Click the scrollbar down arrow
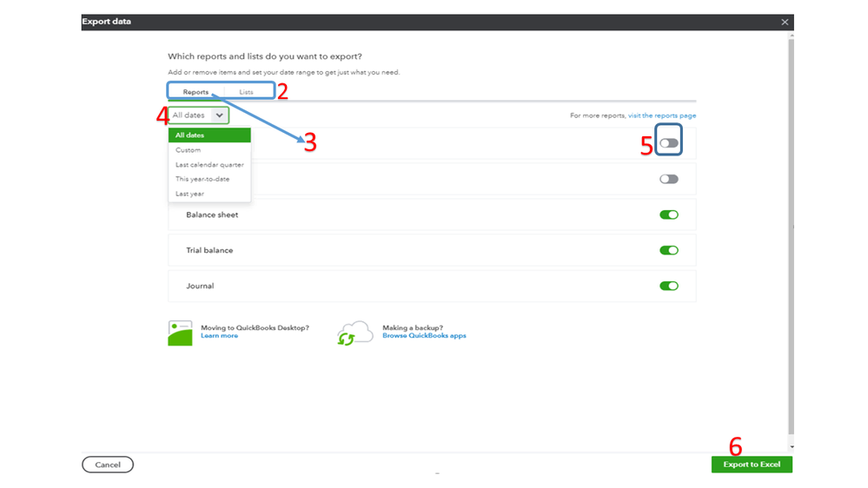The width and height of the screenshot is (868, 488). (792, 447)
